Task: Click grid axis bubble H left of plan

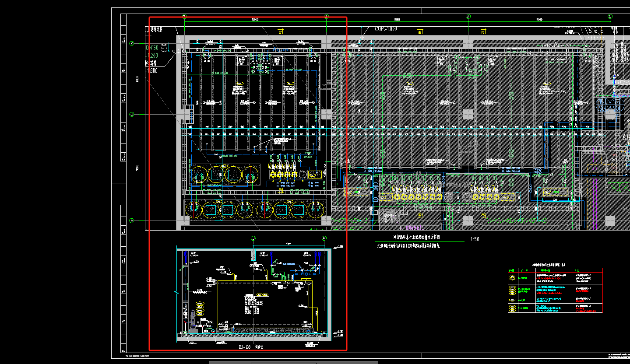Action: point(131,221)
